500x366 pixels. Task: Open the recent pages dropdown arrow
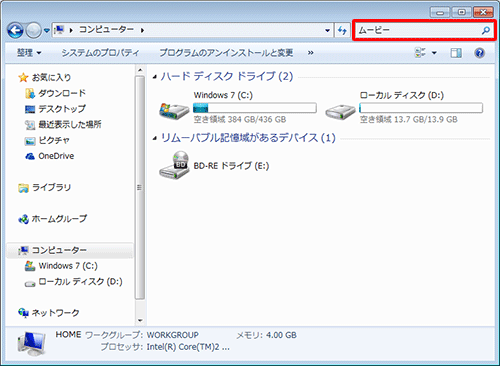(x=47, y=31)
